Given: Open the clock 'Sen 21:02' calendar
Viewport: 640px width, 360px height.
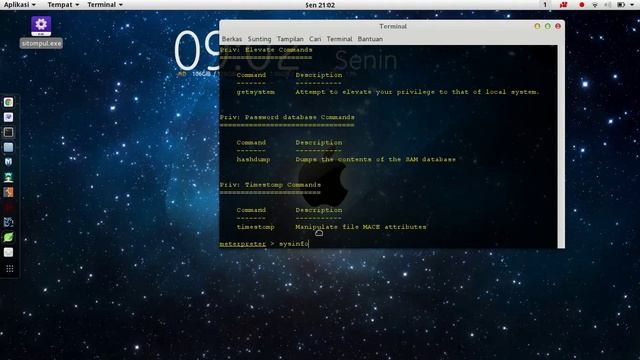Looking at the screenshot, I should pos(320,5).
